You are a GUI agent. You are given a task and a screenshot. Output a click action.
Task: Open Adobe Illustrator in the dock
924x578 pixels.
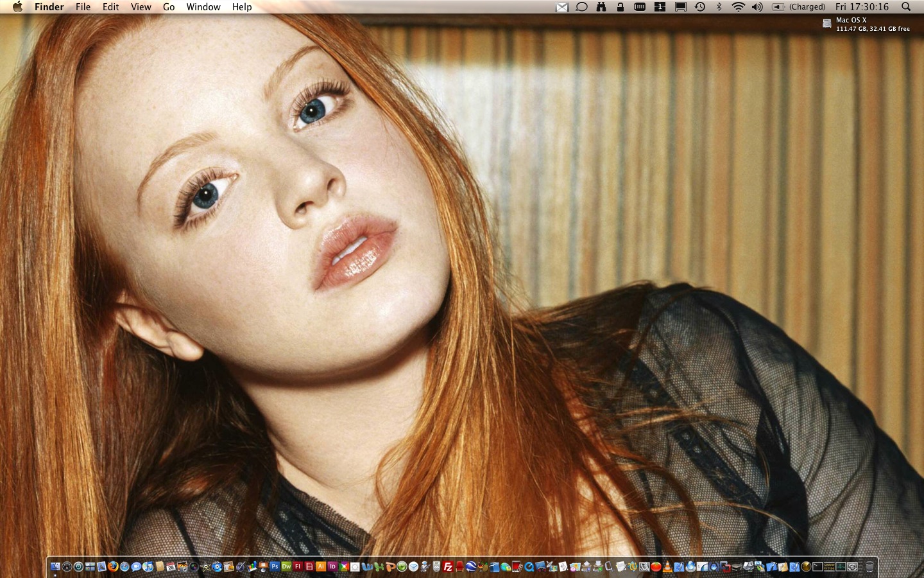tap(321, 566)
